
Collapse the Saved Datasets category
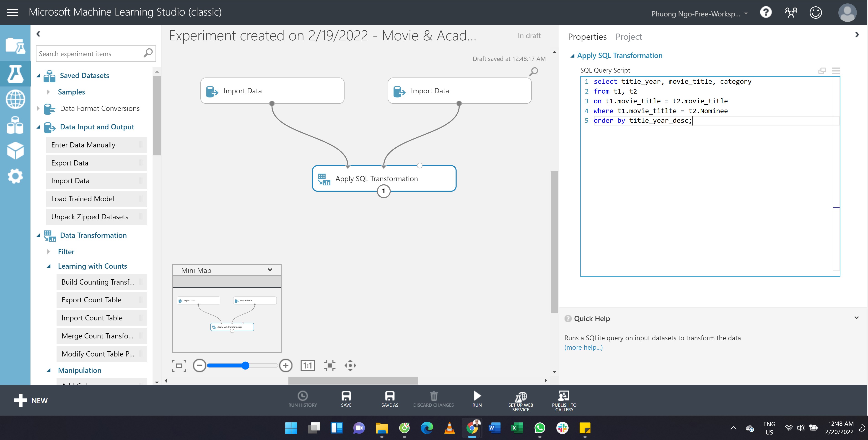(38, 76)
